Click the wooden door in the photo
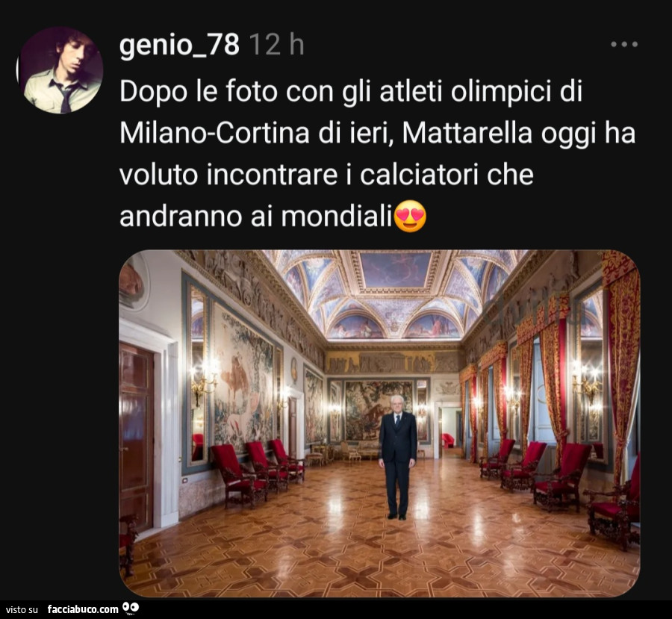672x619 pixels. pyautogui.click(x=137, y=438)
